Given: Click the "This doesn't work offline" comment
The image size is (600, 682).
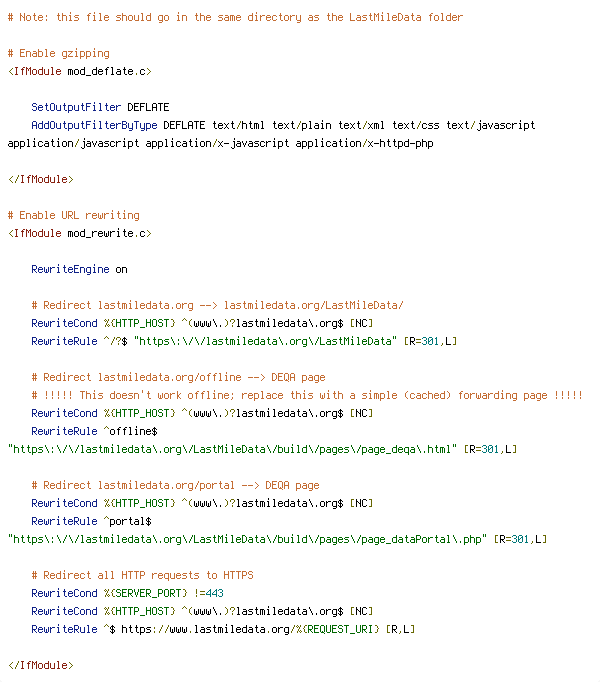Looking at the screenshot, I should [x=307, y=395].
